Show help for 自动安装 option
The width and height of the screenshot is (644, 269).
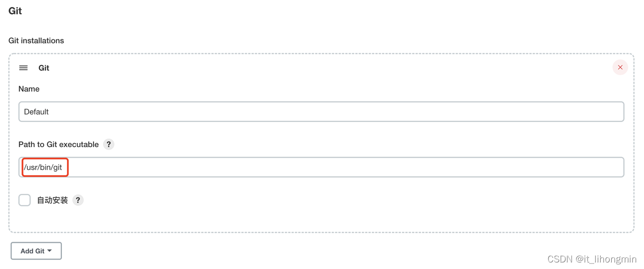[78, 200]
